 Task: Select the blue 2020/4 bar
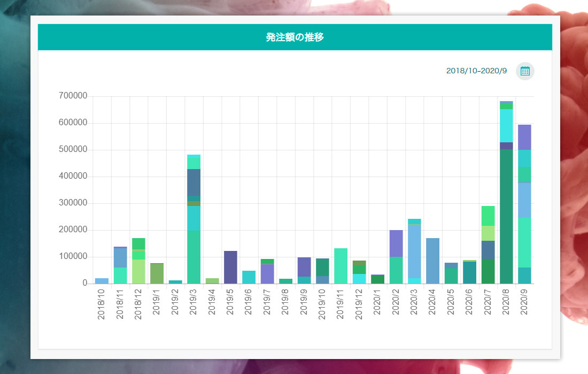coord(433,261)
